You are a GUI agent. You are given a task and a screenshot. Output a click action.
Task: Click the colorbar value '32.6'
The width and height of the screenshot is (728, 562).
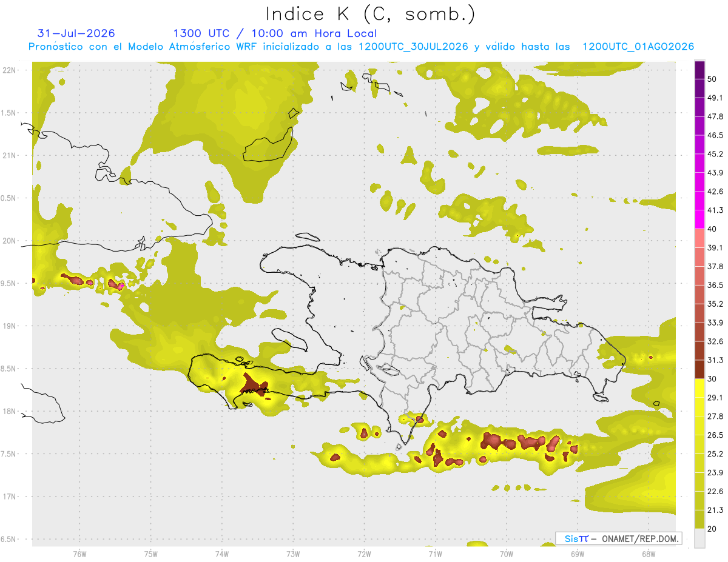715,341
